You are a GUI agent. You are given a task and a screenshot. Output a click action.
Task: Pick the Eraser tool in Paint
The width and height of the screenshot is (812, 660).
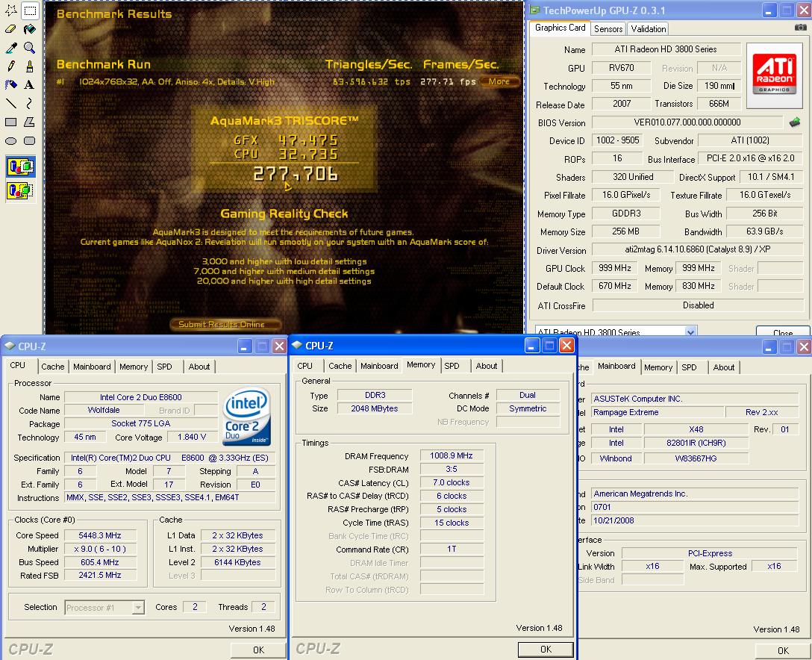coord(11,29)
